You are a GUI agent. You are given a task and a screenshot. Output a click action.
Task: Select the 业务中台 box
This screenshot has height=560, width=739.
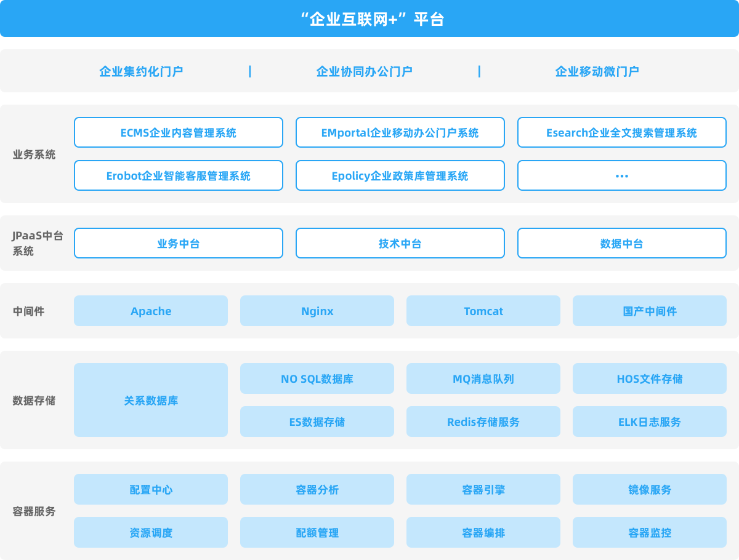click(x=179, y=244)
